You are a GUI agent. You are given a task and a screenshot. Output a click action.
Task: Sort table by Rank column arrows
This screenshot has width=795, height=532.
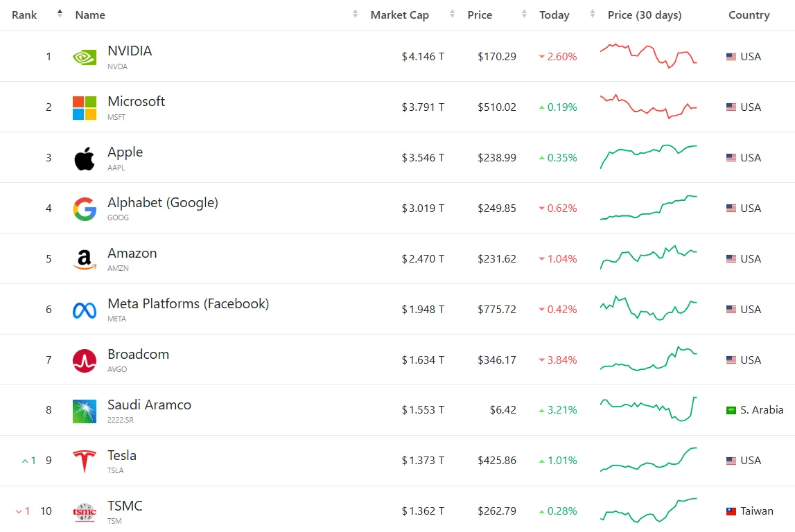[x=60, y=14]
